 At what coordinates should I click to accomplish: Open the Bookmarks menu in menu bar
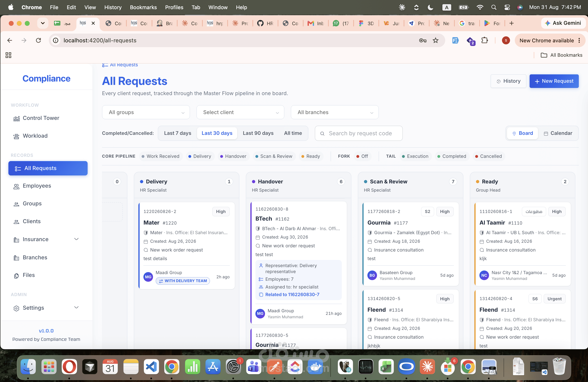[143, 7]
